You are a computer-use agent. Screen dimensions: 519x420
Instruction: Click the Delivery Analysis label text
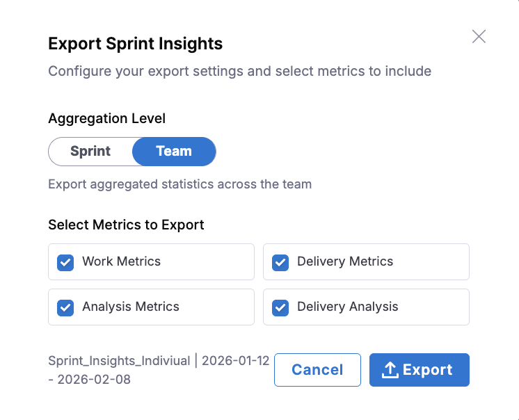point(348,307)
